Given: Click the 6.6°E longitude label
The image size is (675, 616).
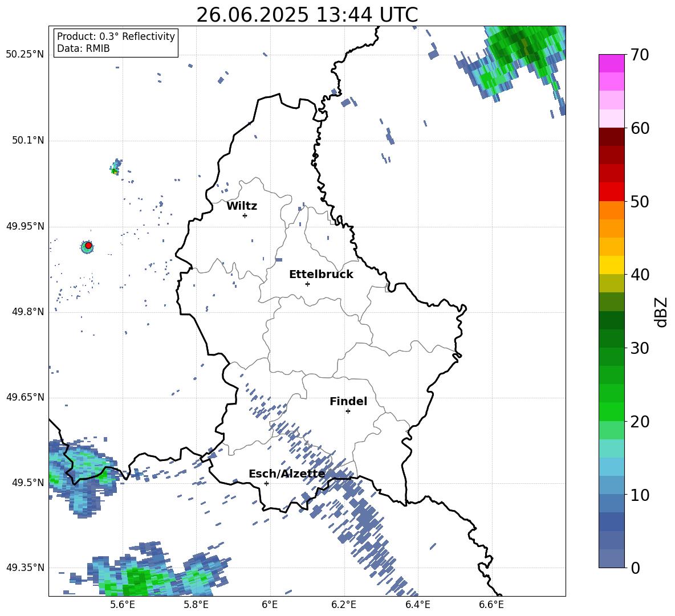Looking at the screenshot, I should click(x=491, y=605).
